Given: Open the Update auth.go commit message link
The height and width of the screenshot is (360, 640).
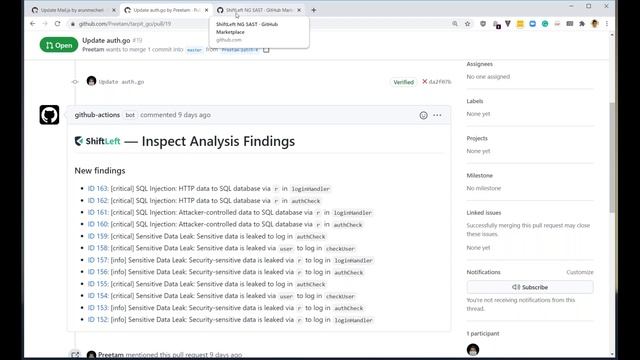Looking at the screenshot, I should (121, 82).
